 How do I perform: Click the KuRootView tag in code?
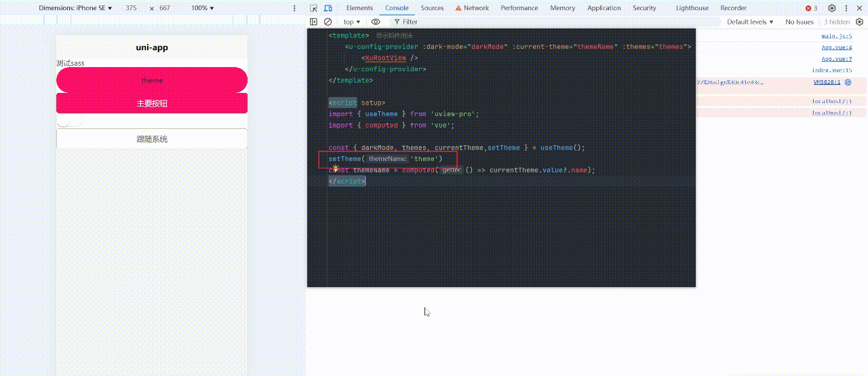click(389, 58)
